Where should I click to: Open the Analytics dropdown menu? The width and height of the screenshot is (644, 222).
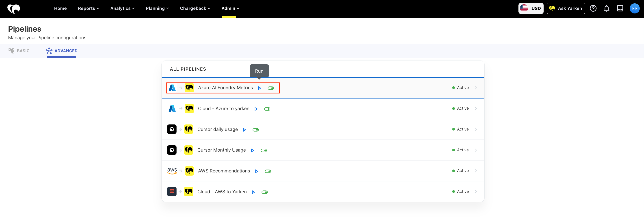click(x=122, y=9)
